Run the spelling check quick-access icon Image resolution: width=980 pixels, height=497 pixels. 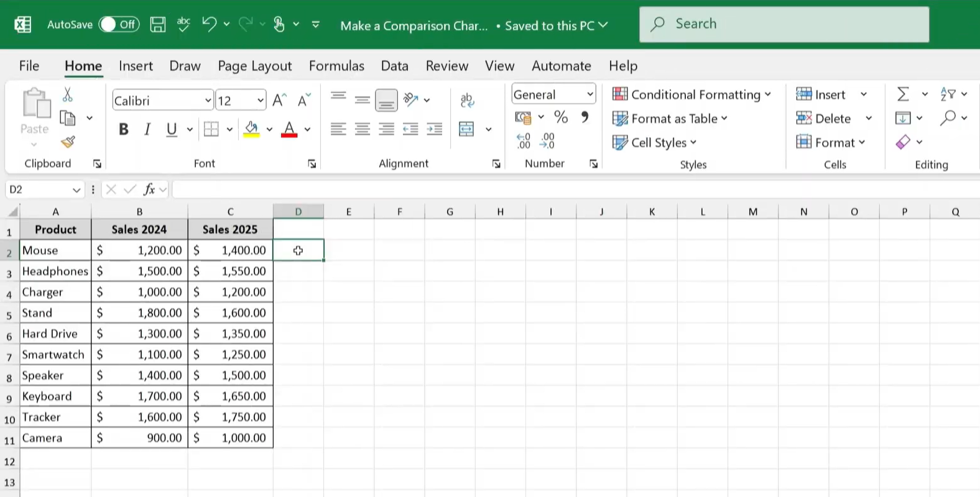click(x=183, y=24)
